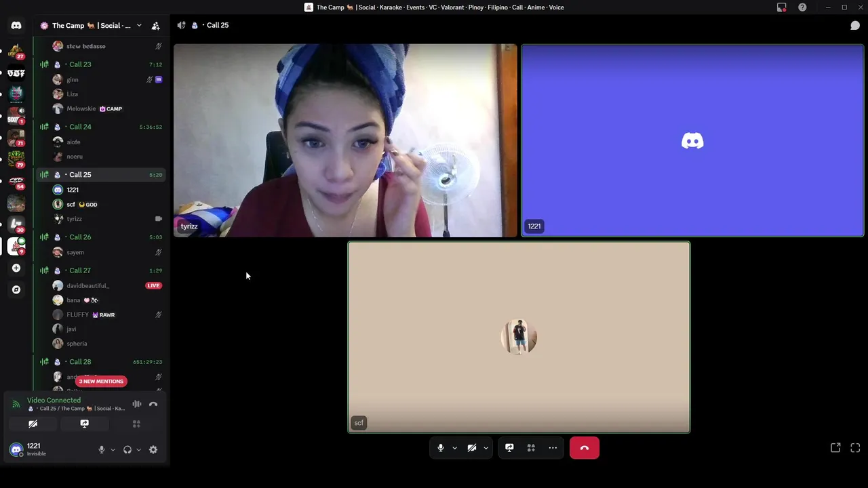Join Call 23 voice channel
The width and height of the screenshot is (868, 488).
point(100,64)
